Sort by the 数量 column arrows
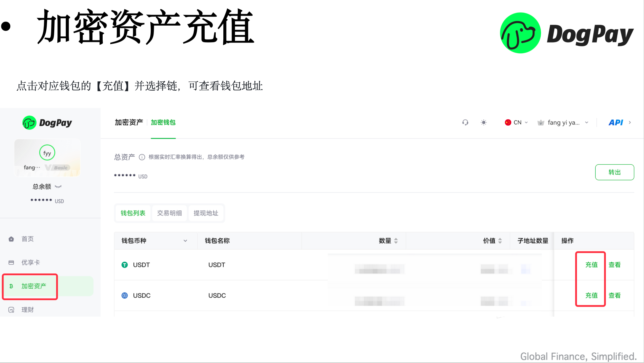This screenshot has width=644, height=363. click(396, 241)
